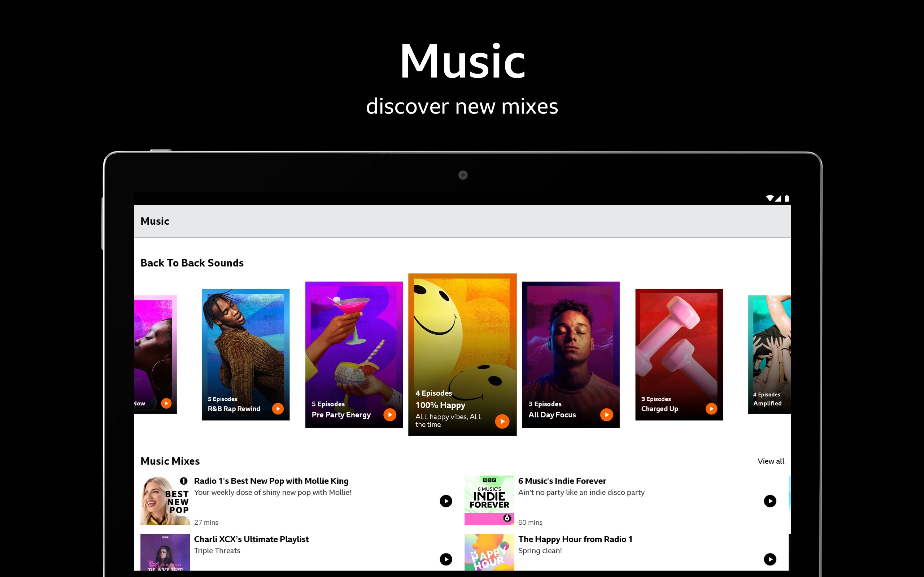Viewport: 924px width, 577px height.
Task: Check the battery indicator in status bar
Action: click(x=786, y=198)
